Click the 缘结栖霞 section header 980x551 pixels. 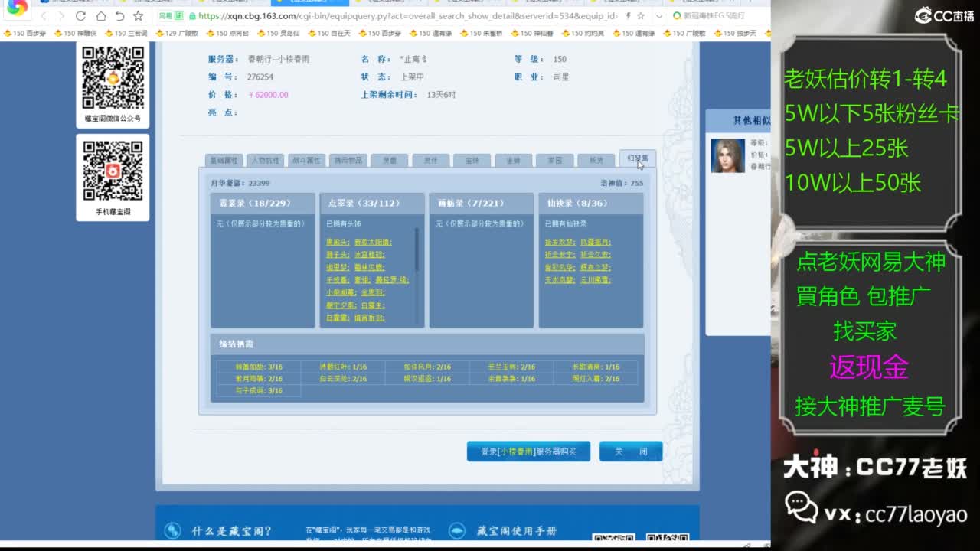tap(427, 344)
